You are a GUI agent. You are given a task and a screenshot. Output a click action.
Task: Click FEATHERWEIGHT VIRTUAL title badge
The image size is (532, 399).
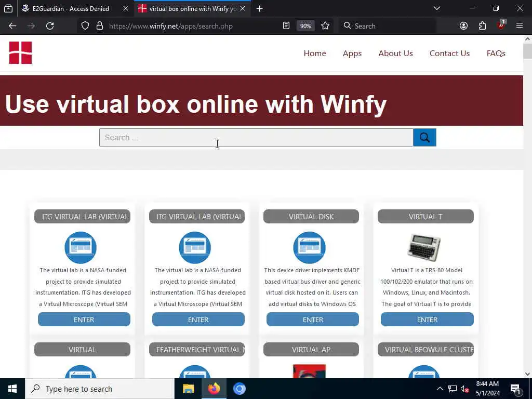[197, 350]
